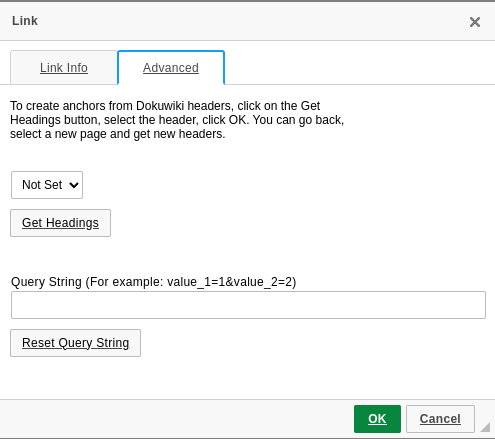Dismiss the dialog using Cancel
This screenshot has height=439, width=495.
click(440, 419)
